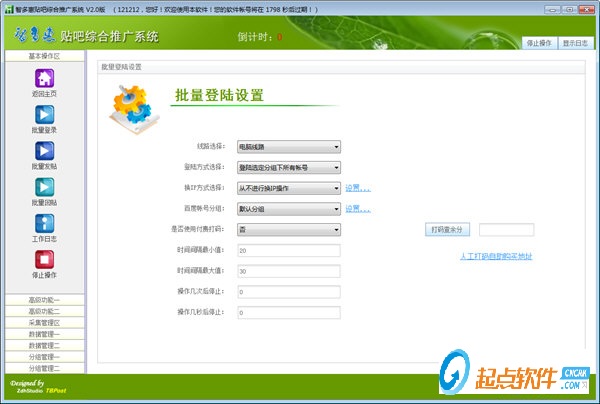Expand the 采集管理区 sidebar section
Image resolution: width=600 pixels, height=404 pixels.
(44, 323)
